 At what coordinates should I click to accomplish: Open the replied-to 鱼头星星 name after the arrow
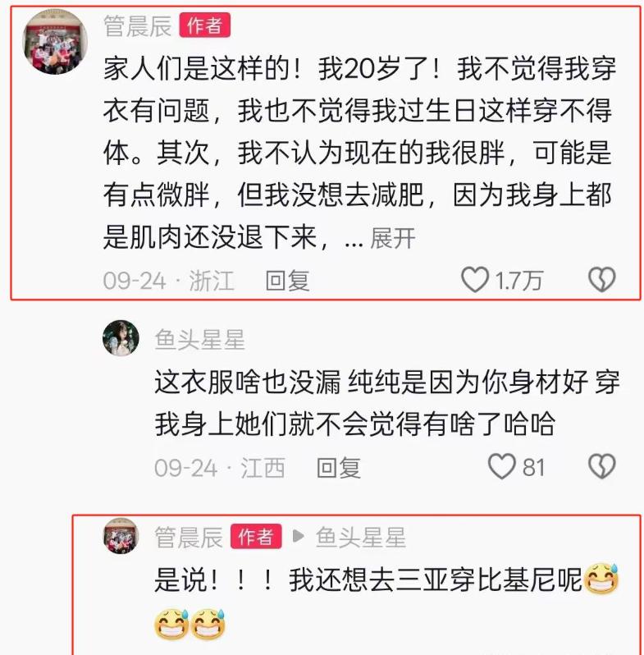tap(361, 537)
